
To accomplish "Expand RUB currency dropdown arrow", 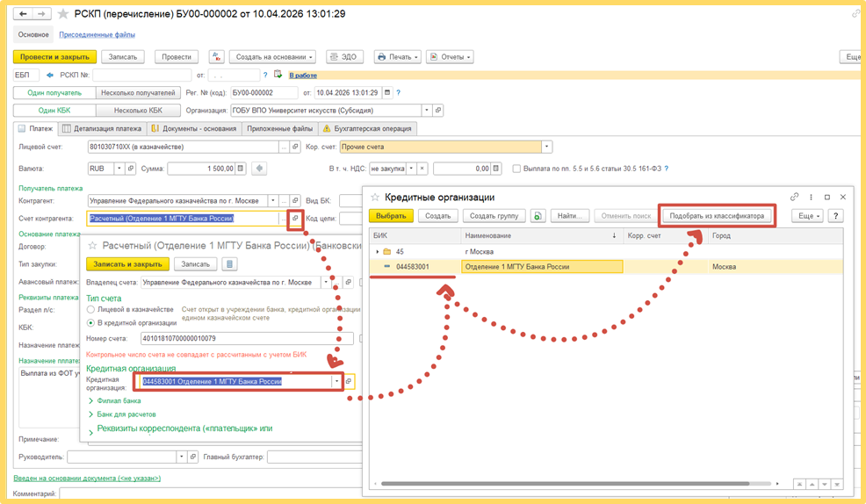I will [119, 169].
